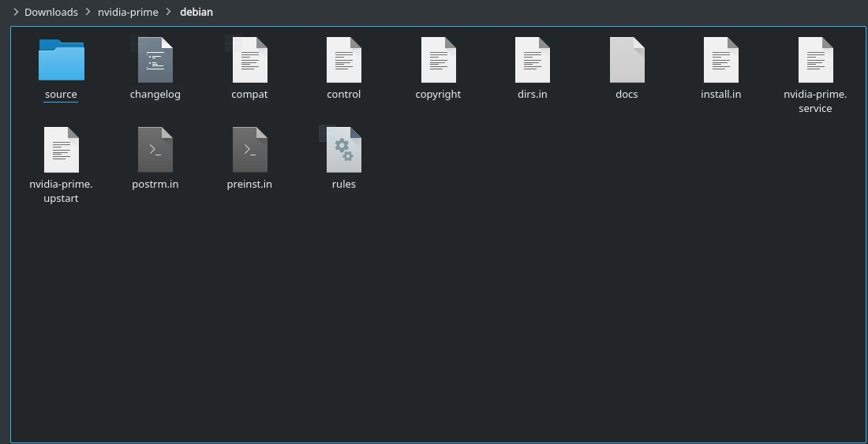Expand the chevron before debian
The width and height of the screenshot is (868, 444).
[x=169, y=12]
